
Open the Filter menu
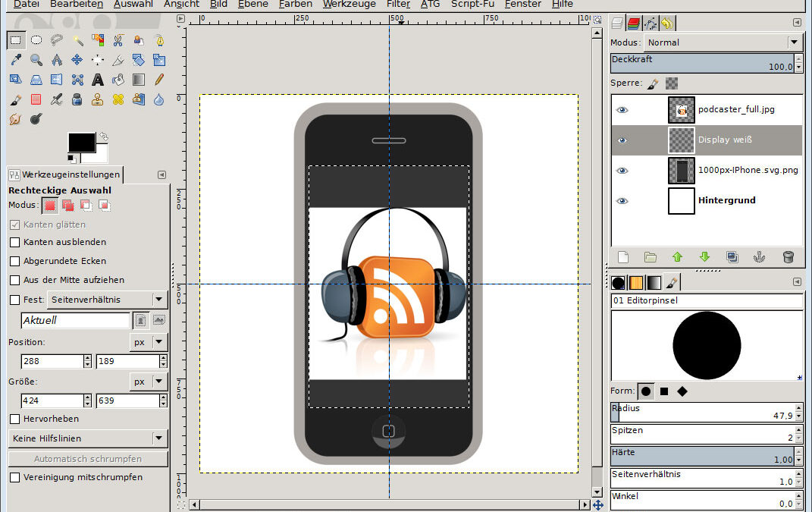coord(398,4)
